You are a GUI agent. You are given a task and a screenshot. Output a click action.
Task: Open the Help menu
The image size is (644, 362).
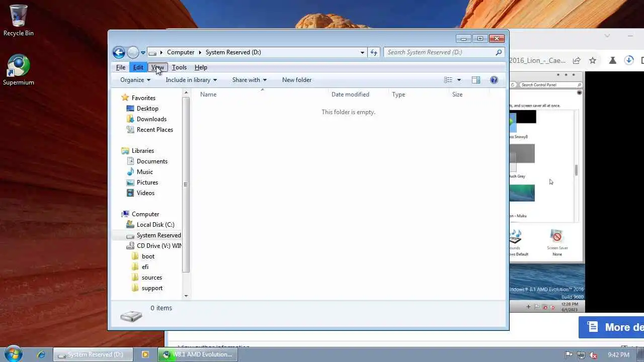tap(201, 67)
